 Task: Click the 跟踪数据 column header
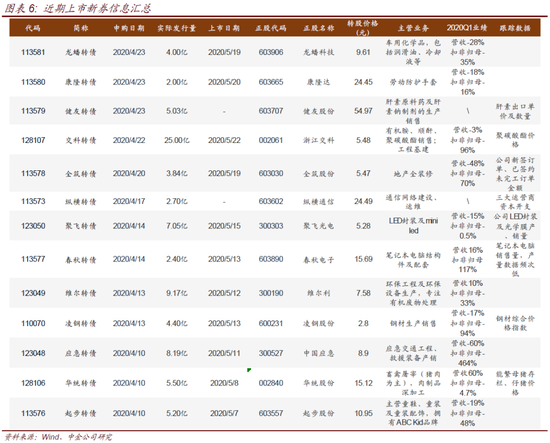point(515,28)
